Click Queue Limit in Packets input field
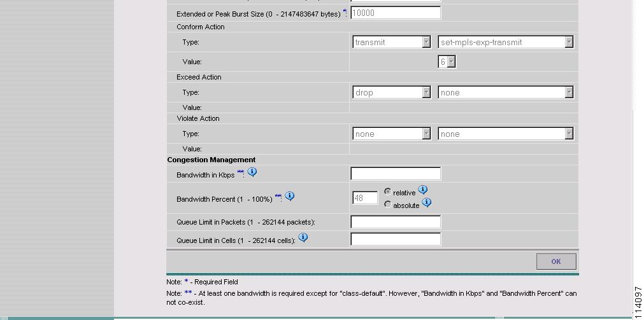Image resolution: width=644 pixels, height=320 pixels. pos(396,222)
